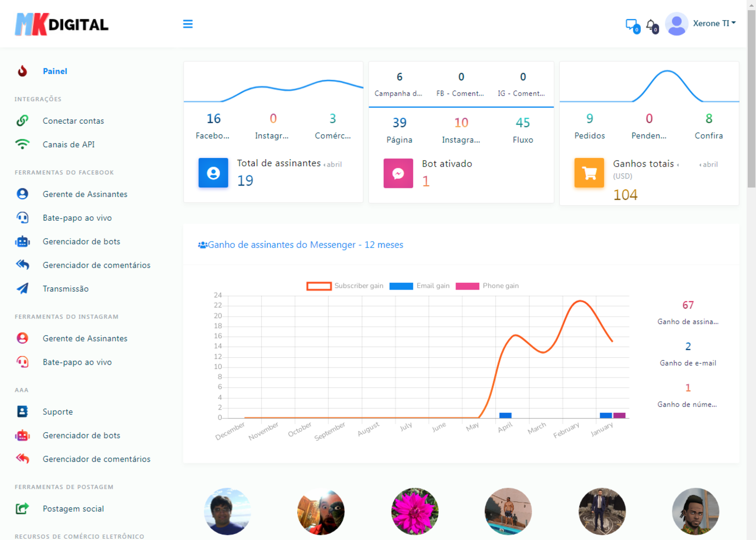Open the notifications bell icon
This screenshot has width=756, height=540.
coord(651,25)
